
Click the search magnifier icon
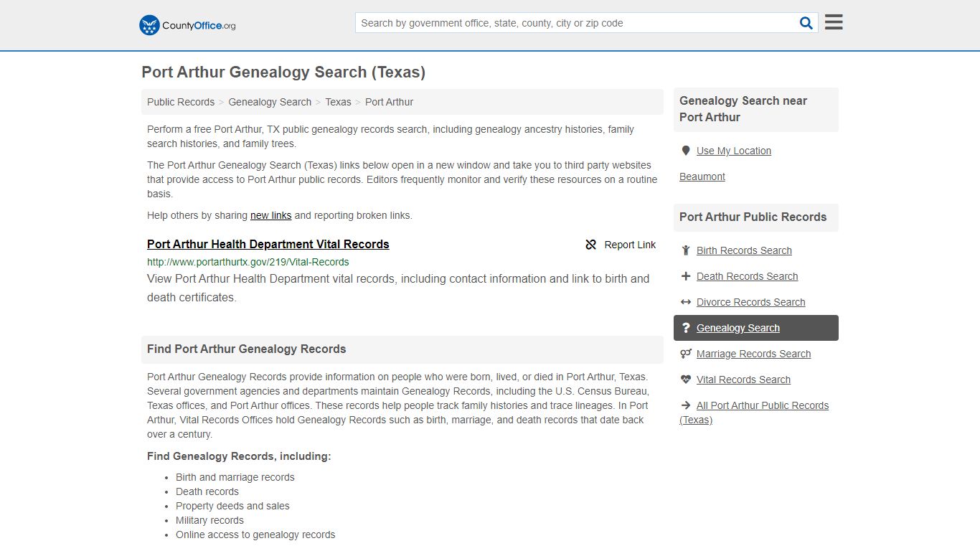point(806,23)
